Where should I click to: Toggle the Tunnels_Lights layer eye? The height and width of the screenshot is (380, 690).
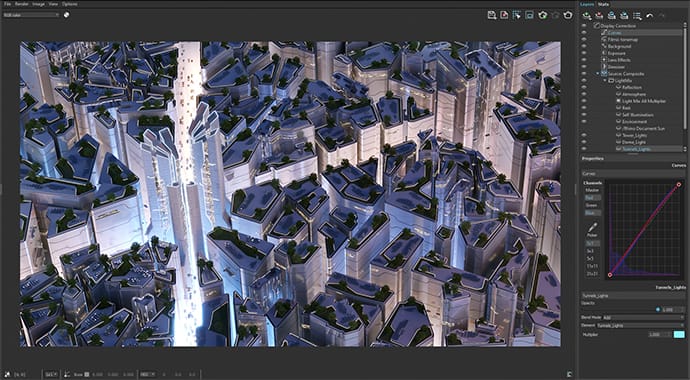(x=584, y=149)
